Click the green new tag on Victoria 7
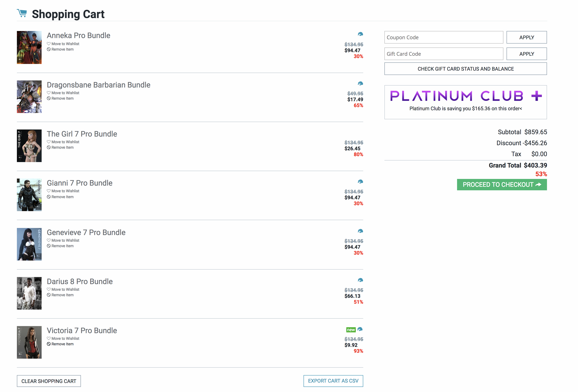578x392 pixels. click(351, 330)
